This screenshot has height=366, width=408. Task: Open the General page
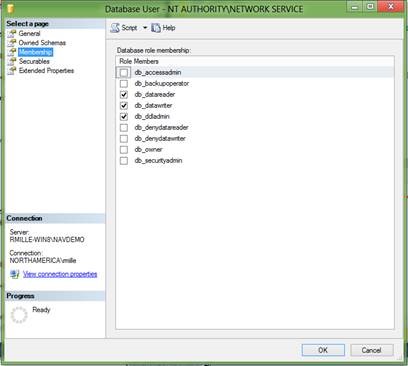click(29, 33)
